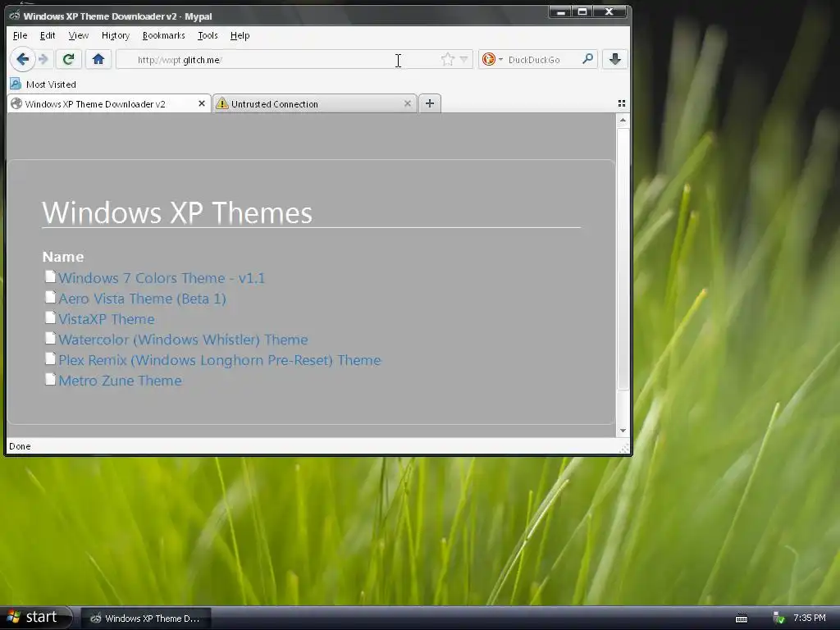Click the file icon beside Watercolor Theme
Viewport: 840px width, 630px height.
50,338
